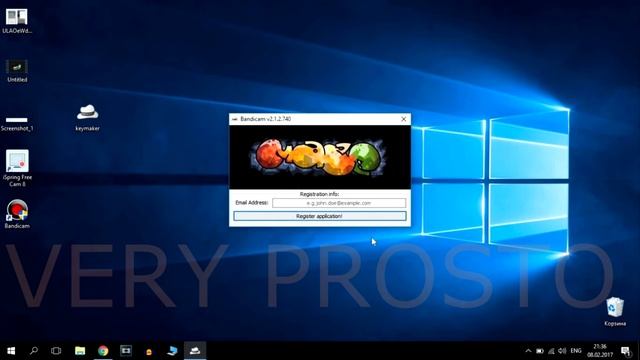Click the colorful graffiti logo banner
The height and width of the screenshot is (360, 640).
[x=320, y=157]
